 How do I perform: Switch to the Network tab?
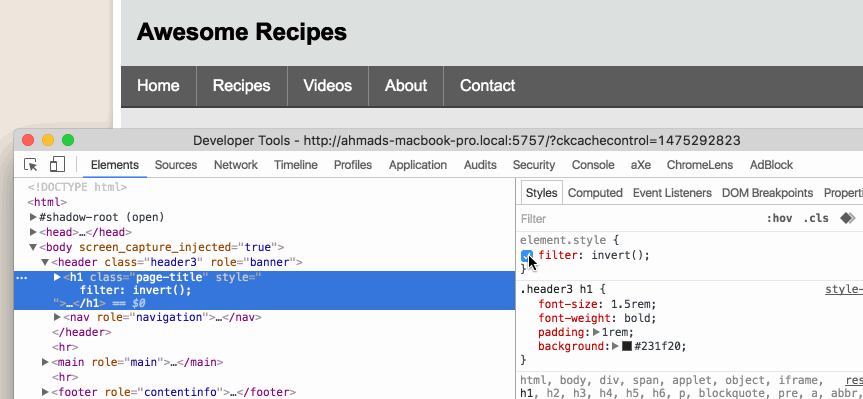coord(236,165)
